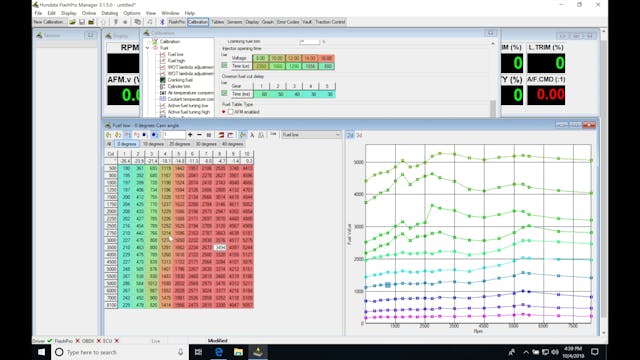Open the File menu
The width and height of the screenshot is (640, 360).
(38, 13)
